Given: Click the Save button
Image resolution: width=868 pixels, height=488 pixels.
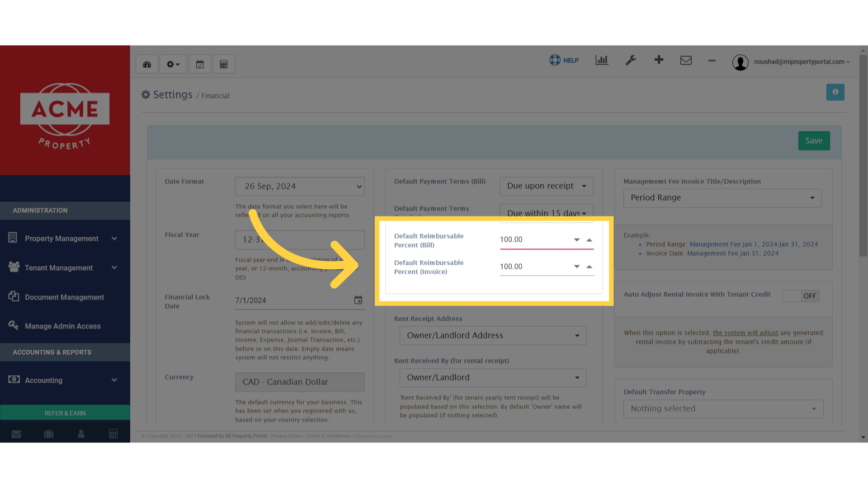Looking at the screenshot, I should pyautogui.click(x=814, y=141).
